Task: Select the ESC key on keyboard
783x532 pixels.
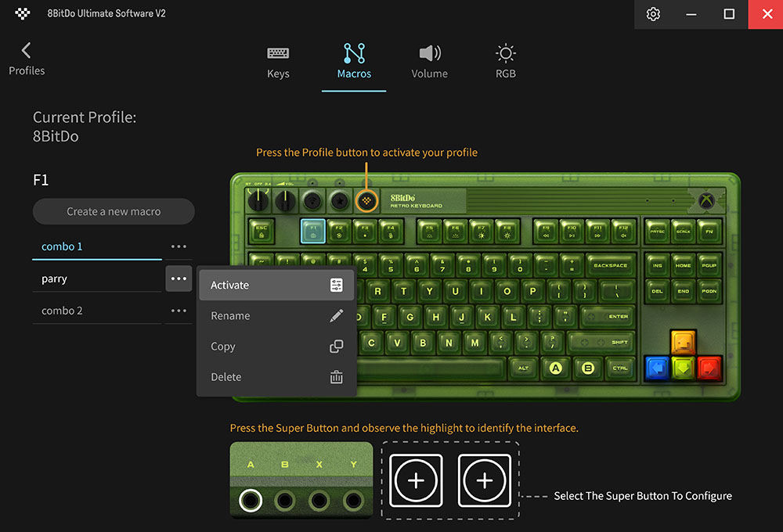Action: (262, 231)
